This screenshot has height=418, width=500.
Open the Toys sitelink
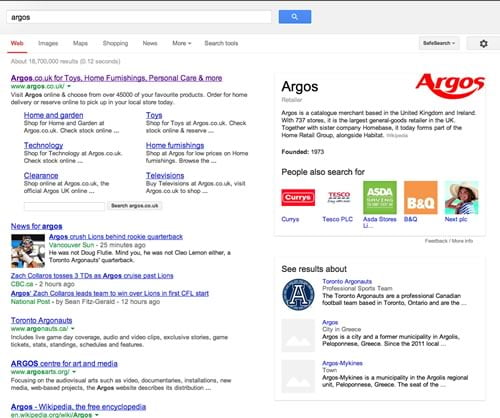tap(154, 115)
